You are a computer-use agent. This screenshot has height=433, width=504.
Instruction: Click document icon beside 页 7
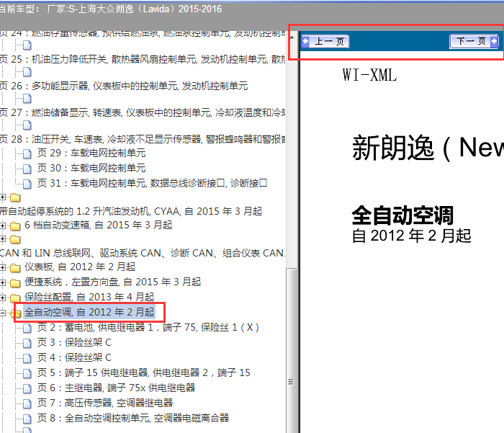coord(27,403)
